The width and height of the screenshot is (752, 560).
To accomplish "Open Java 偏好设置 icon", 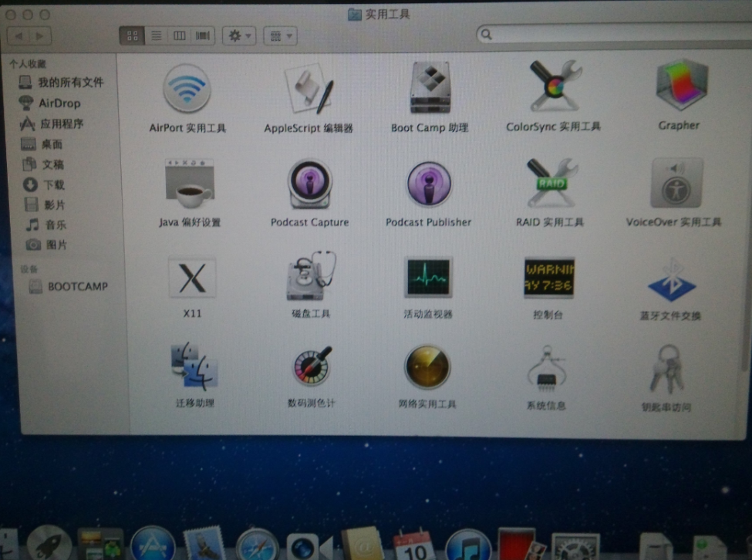I will [x=190, y=184].
